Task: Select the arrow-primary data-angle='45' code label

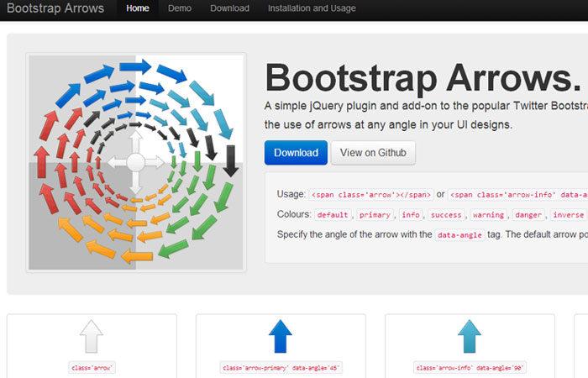Action: (x=281, y=368)
